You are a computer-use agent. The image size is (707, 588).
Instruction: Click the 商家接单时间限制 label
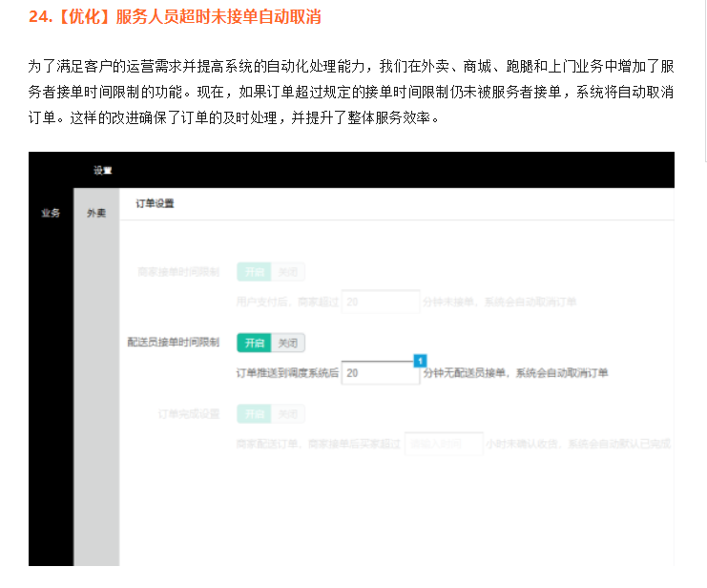[178, 272]
